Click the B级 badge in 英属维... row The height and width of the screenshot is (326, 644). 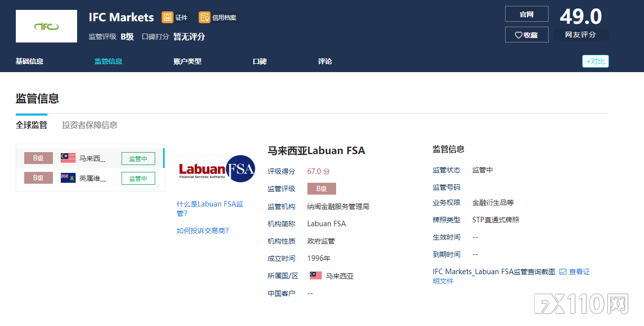coord(39,178)
